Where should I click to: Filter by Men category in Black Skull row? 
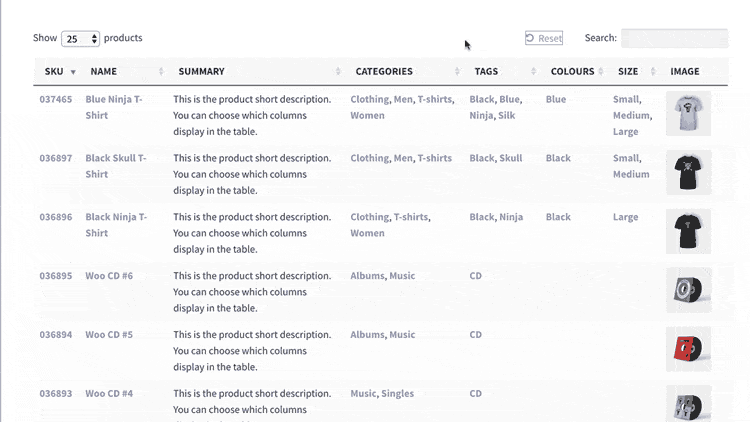[x=403, y=158]
